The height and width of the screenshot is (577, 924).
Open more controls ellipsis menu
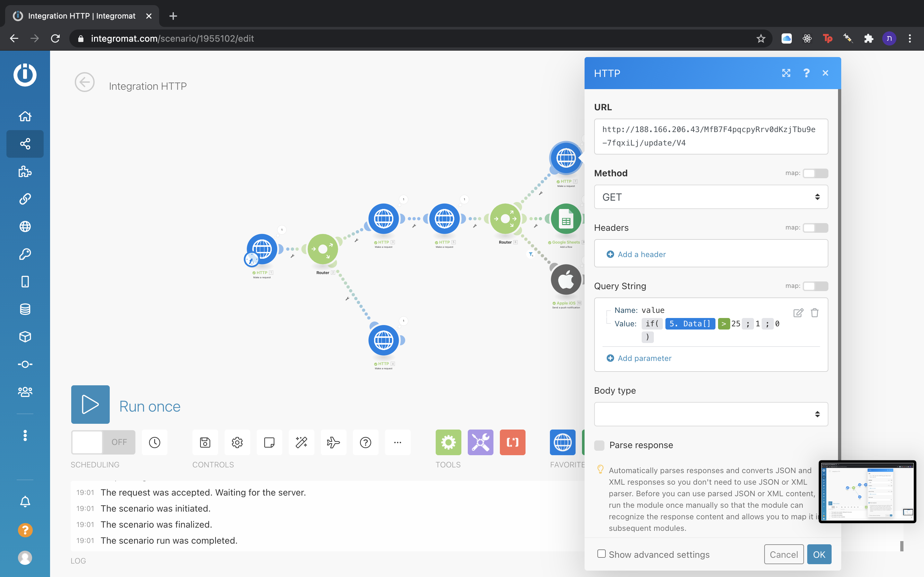(x=398, y=442)
